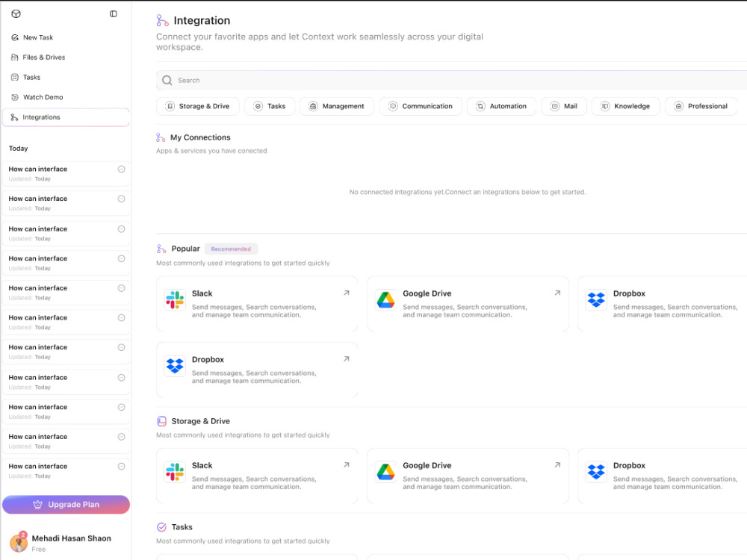Filter by Mail category
This screenshot has height=560, width=747.
tap(564, 106)
